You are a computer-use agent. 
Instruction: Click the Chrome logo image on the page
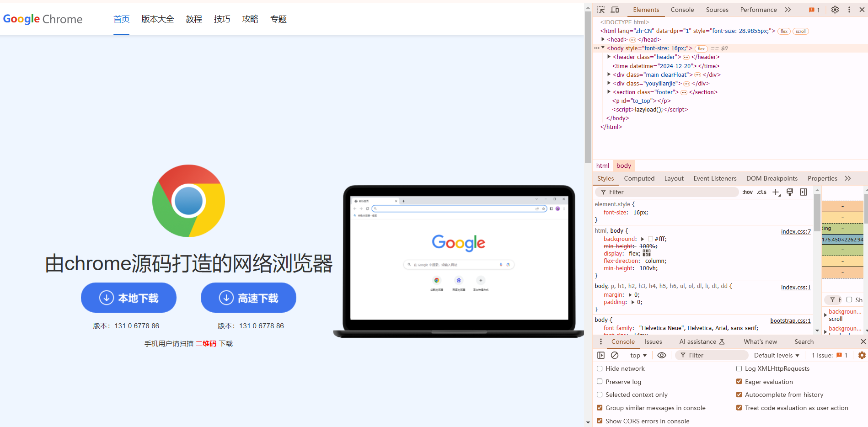[188, 201]
